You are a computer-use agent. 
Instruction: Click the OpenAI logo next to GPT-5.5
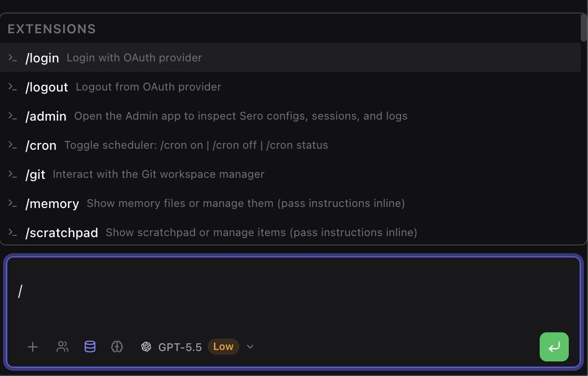(x=146, y=346)
